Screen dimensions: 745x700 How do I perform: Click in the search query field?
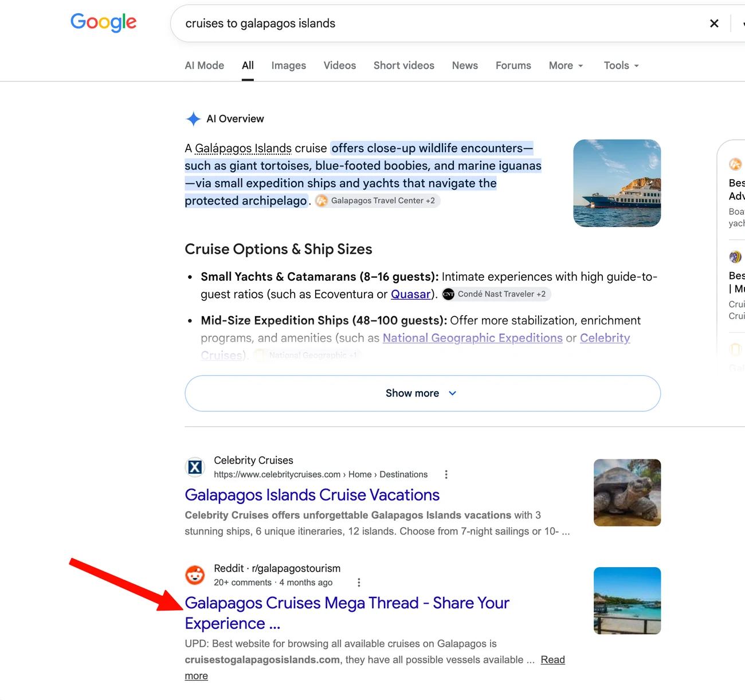click(x=436, y=23)
